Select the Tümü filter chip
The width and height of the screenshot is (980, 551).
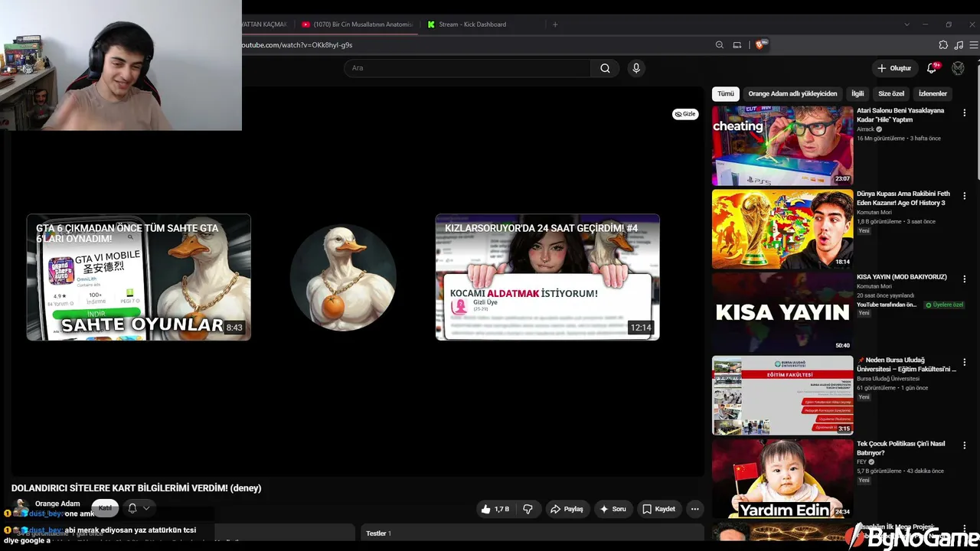point(726,93)
